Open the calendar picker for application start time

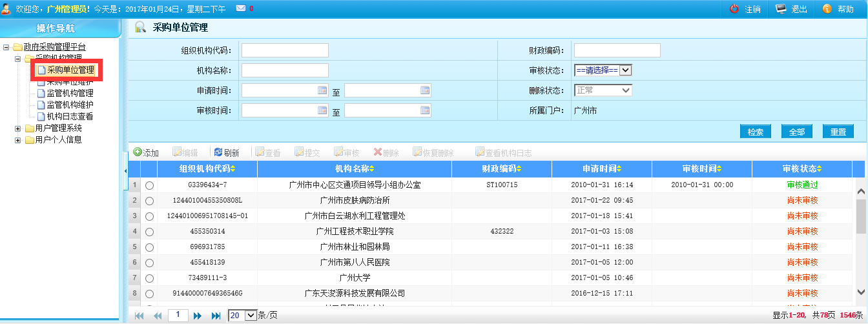(x=322, y=91)
